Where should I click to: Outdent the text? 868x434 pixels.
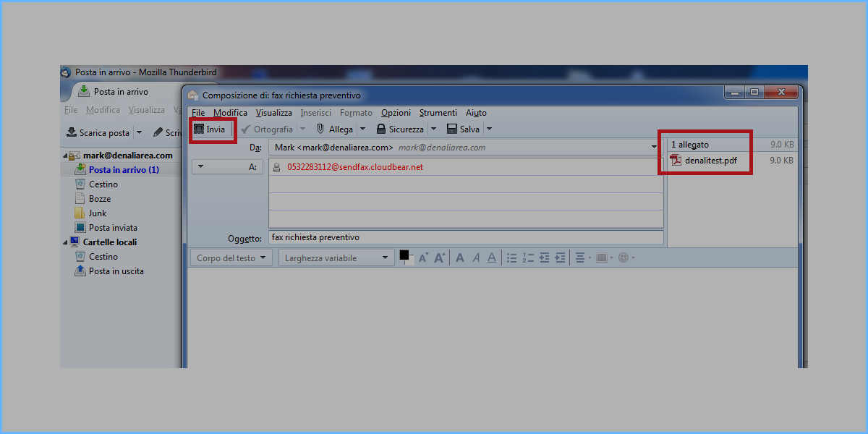[x=544, y=258]
